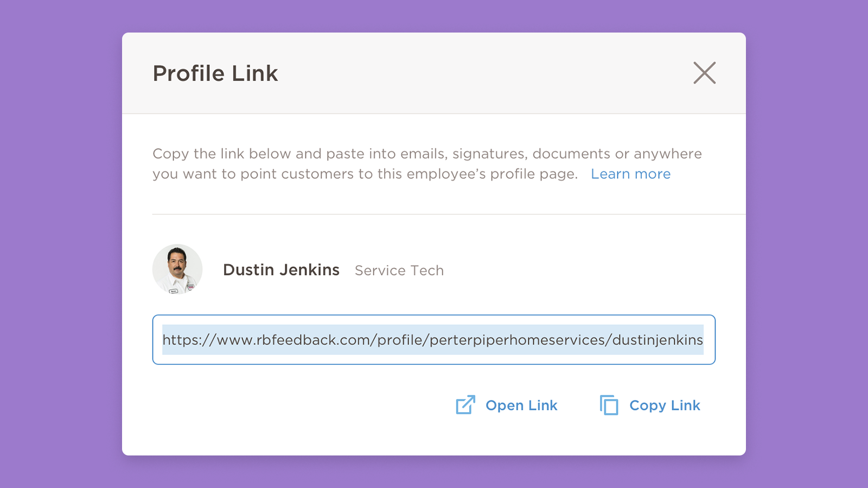868x488 pixels.
Task: Click the avatar thumbnail of the Service Tech
Action: pyautogui.click(x=177, y=269)
